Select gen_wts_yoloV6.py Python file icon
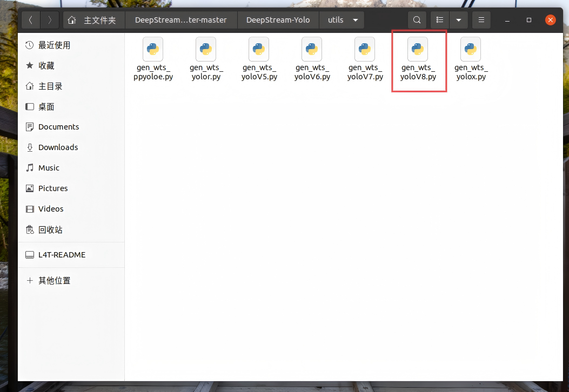 tap(312, 49)
